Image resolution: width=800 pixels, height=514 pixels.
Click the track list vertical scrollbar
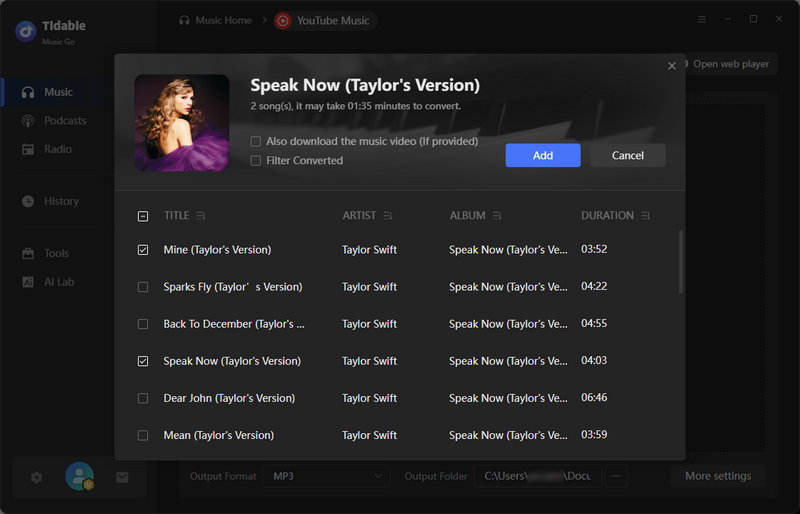pyautogui.click(x=681, y=262)
